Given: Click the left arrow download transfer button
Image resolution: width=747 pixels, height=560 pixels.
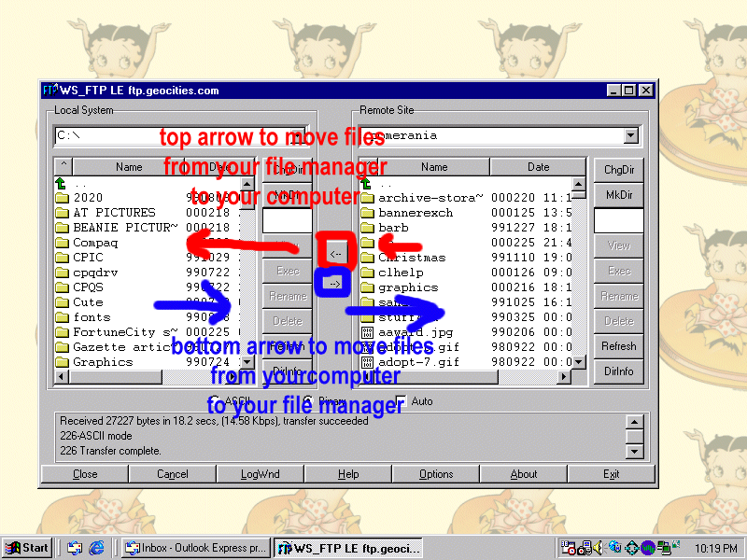Looking at the screenshot, I should [337, 252].
